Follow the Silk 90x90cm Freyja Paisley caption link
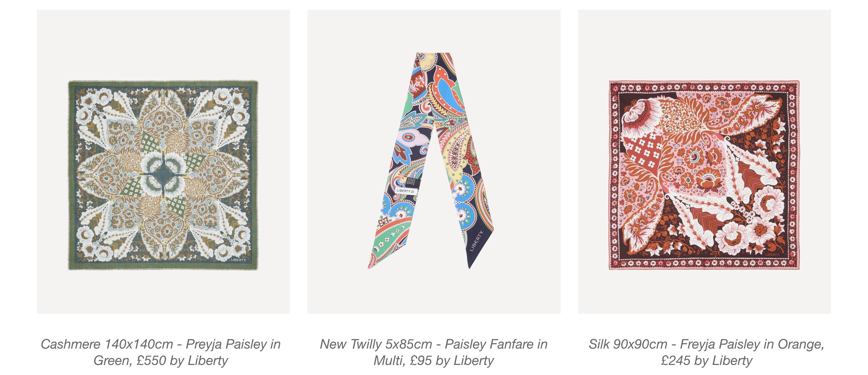Image resolution: width=868 pixels, height=375 pixels. (x=707, y=352)
